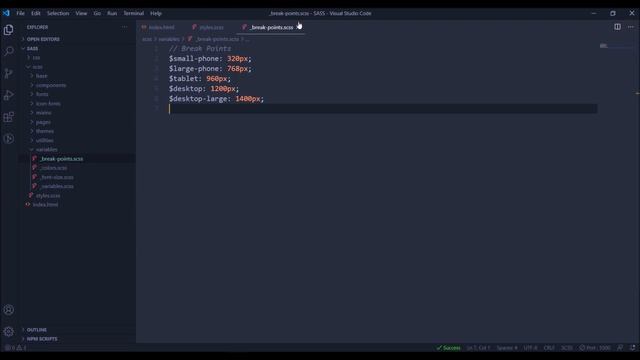The width and height of the screenshot is (640, 360).
Task: Collapse the variables folder
Action: [46, 149]
